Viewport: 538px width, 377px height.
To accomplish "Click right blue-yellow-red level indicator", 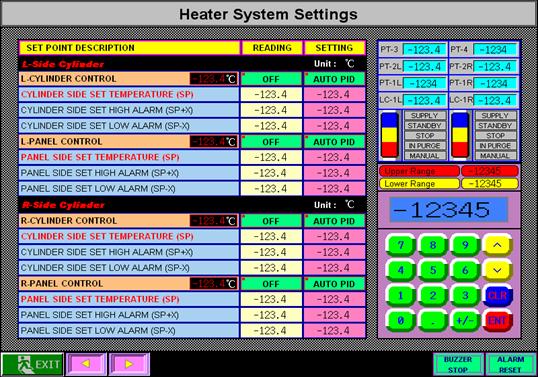I will 460,135.
